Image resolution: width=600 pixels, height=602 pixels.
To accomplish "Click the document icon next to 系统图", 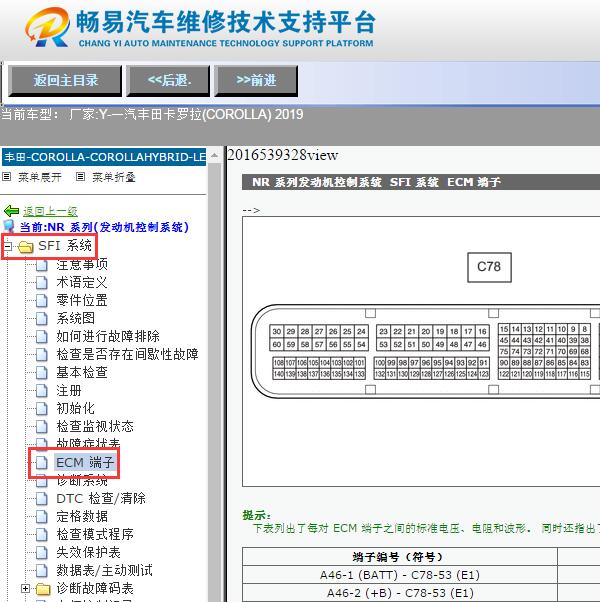I will tap(42, 319).
